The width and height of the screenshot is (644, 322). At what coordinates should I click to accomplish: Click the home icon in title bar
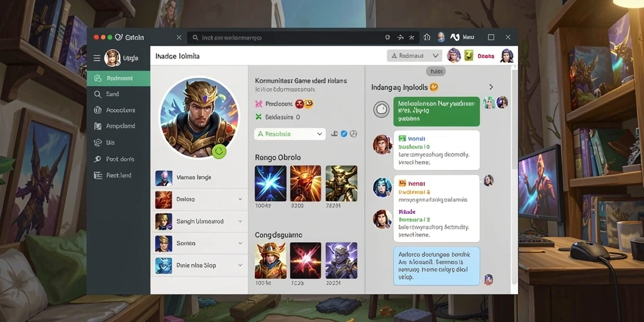[x=427, y=37]
